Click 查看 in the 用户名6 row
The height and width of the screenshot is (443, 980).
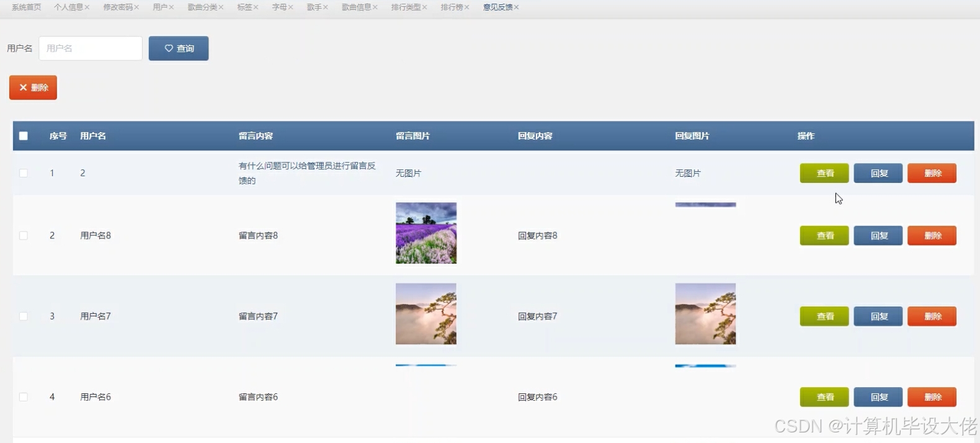tap(824, 397)
